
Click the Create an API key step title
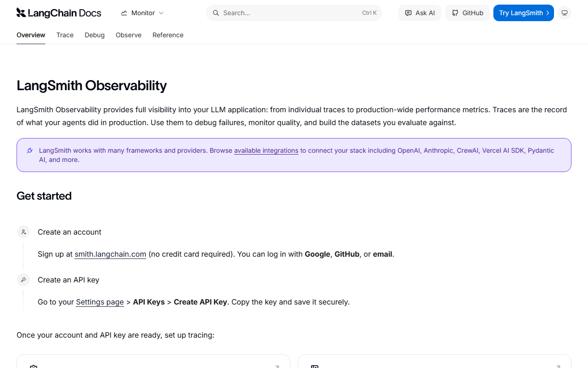(68, 280)
